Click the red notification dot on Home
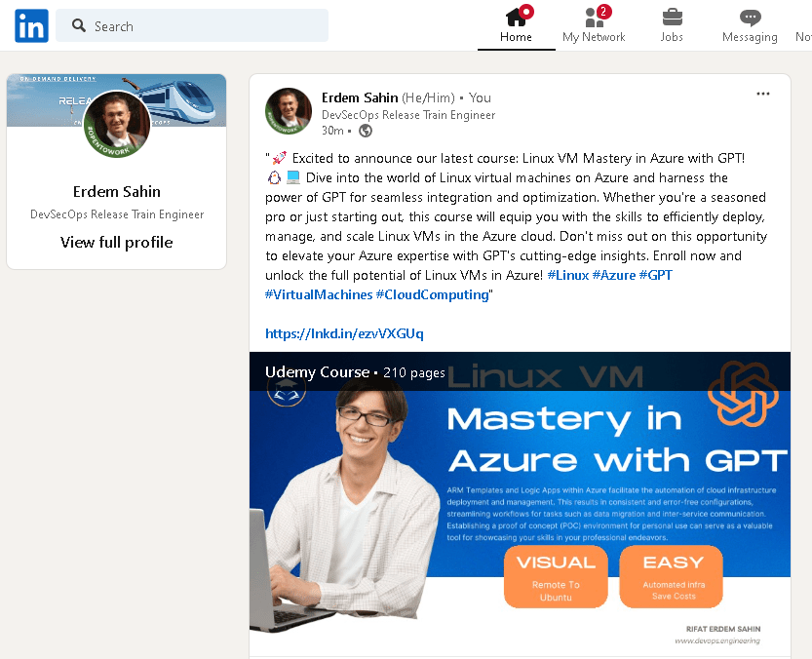This screenshot has width=812, height=659. coord(526,12)
